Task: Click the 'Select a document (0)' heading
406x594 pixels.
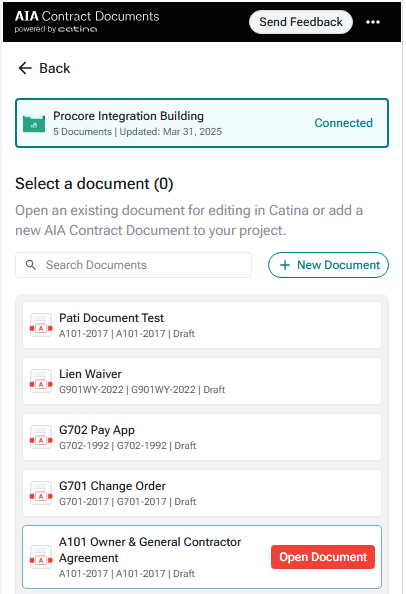Action: [x=94, y=184]
